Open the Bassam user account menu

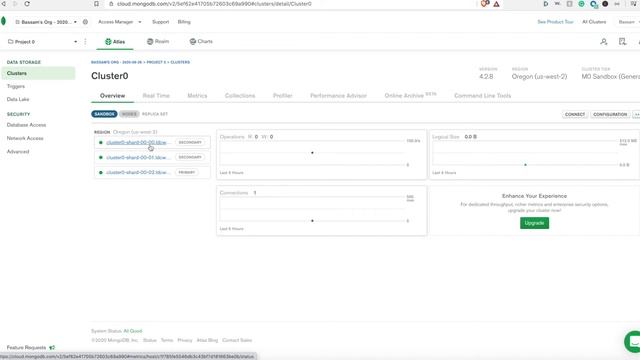click(629, 22)
